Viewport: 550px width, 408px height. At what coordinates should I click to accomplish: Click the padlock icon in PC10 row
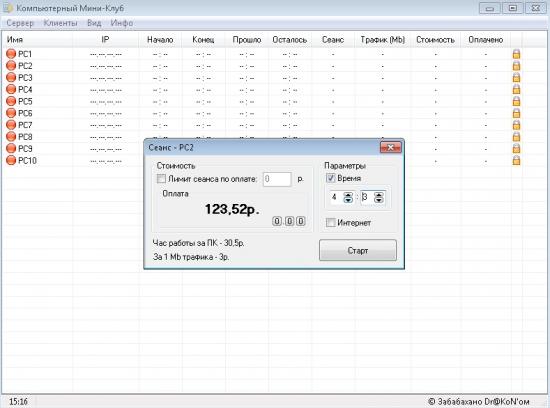516,160
